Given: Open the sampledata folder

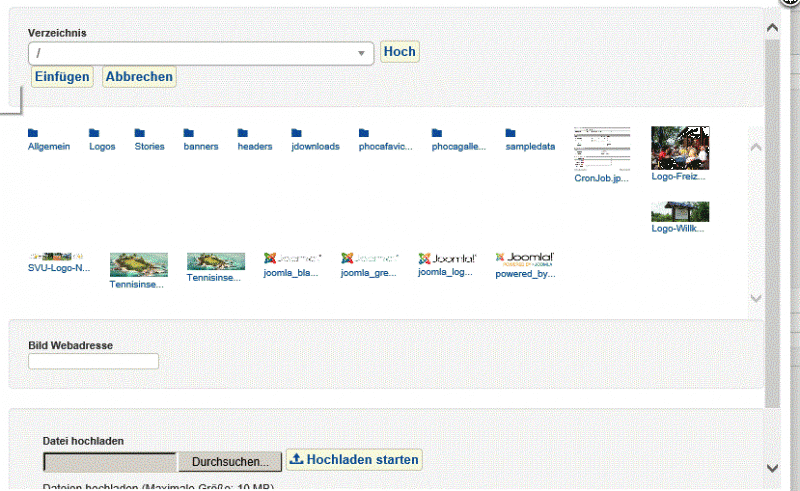Looking at the screenshot, I should coord(511,133).
